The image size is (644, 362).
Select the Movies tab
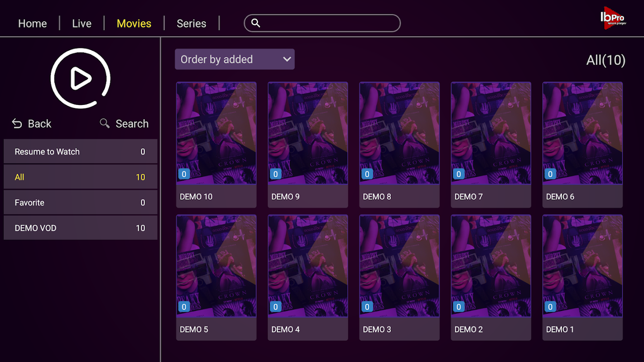[134, 24]
